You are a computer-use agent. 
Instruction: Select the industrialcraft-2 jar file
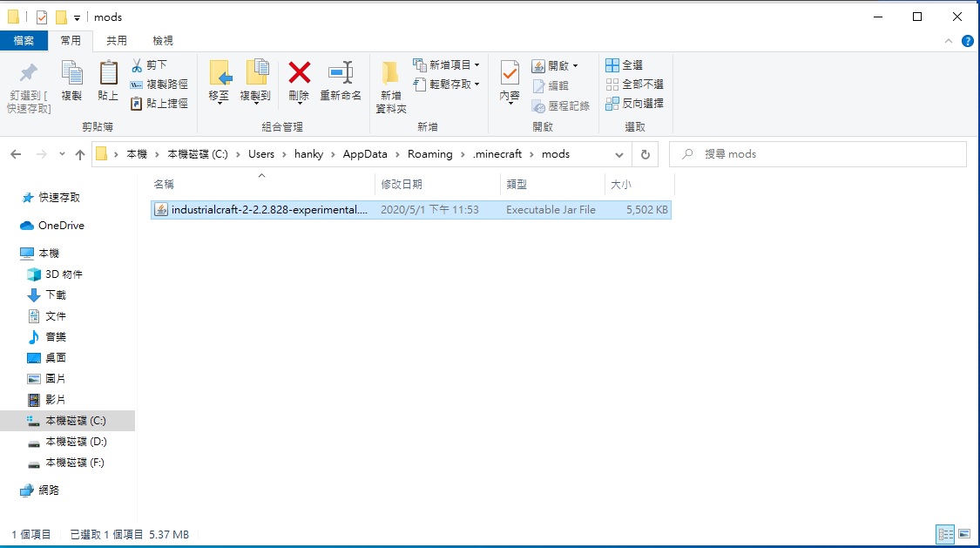[x=410, y=210]
